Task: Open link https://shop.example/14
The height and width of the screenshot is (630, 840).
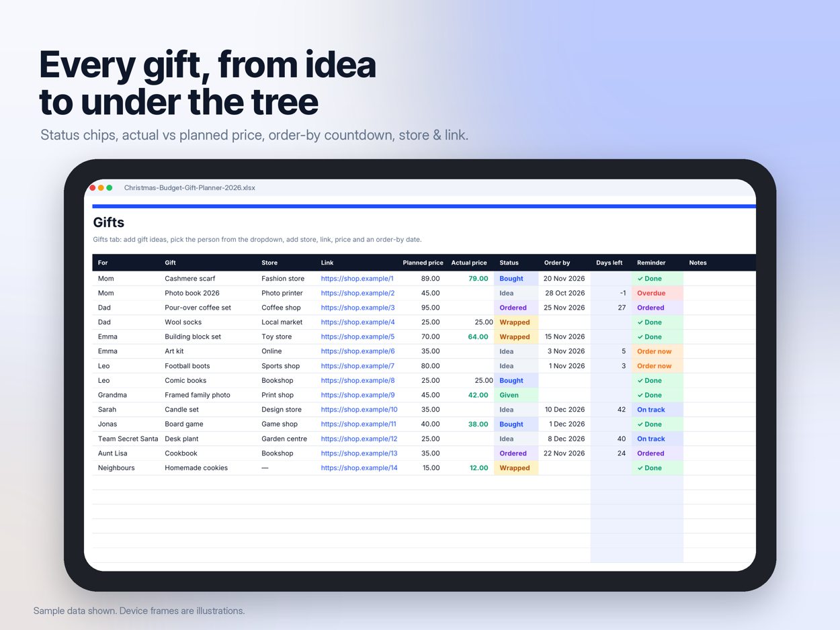Action: [359, 468]
